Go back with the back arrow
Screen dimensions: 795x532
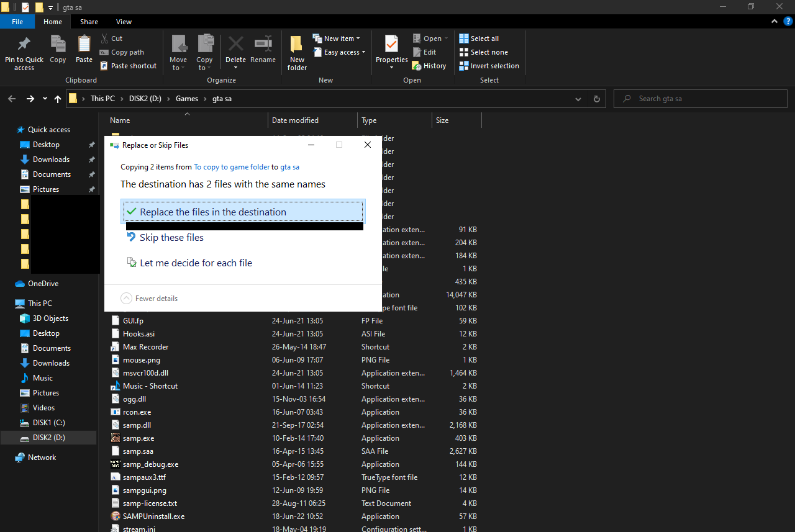tap(12, 99)
